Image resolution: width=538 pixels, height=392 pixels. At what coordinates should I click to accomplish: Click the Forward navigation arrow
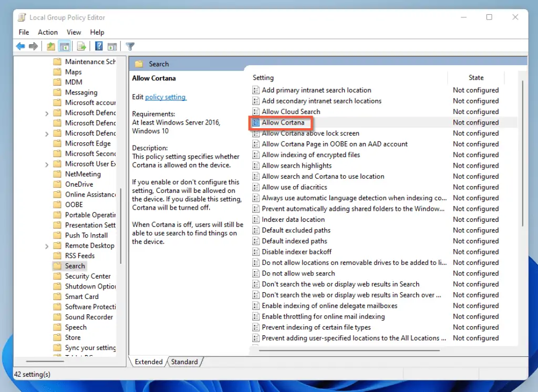[x=33, y=46]
